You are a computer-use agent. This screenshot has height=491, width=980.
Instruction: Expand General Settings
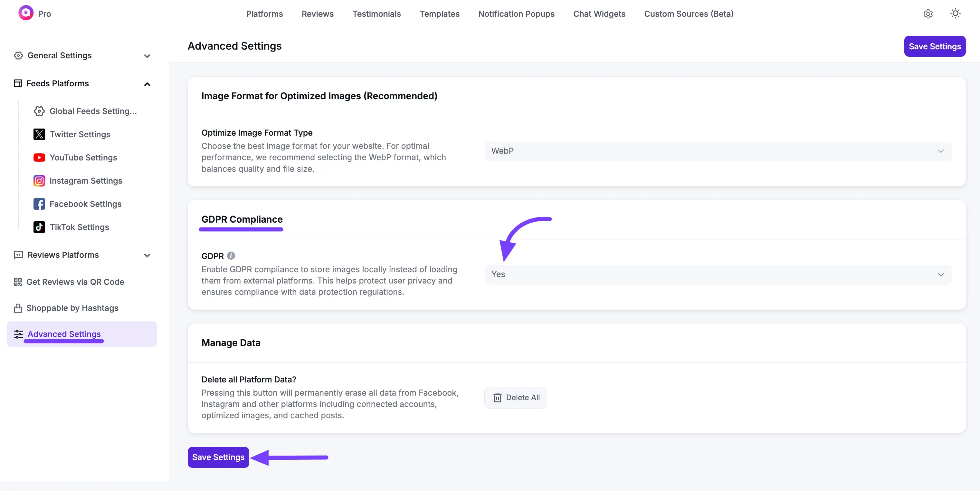click(147, 56)
